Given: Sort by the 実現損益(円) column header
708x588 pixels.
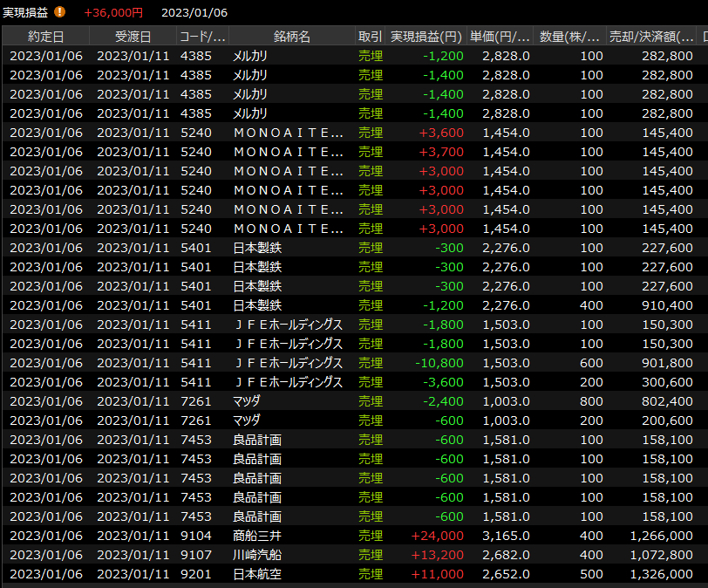Looking at the screenshot, I should (425, 36).
